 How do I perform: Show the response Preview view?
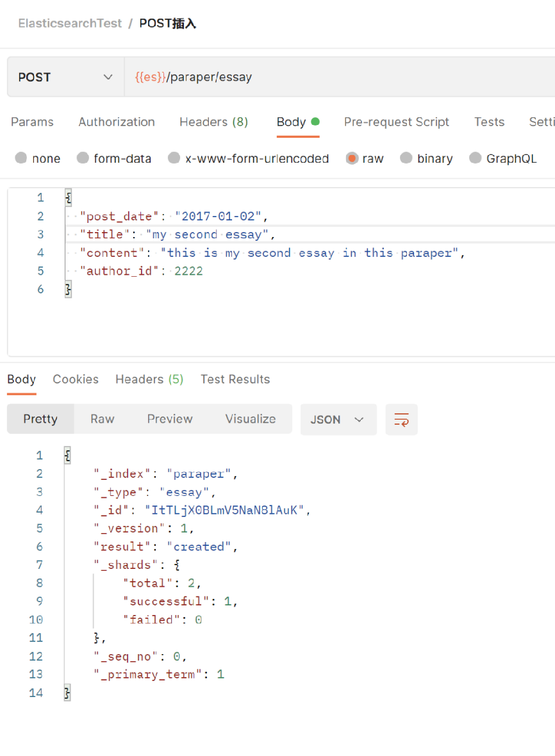point(170,419)
